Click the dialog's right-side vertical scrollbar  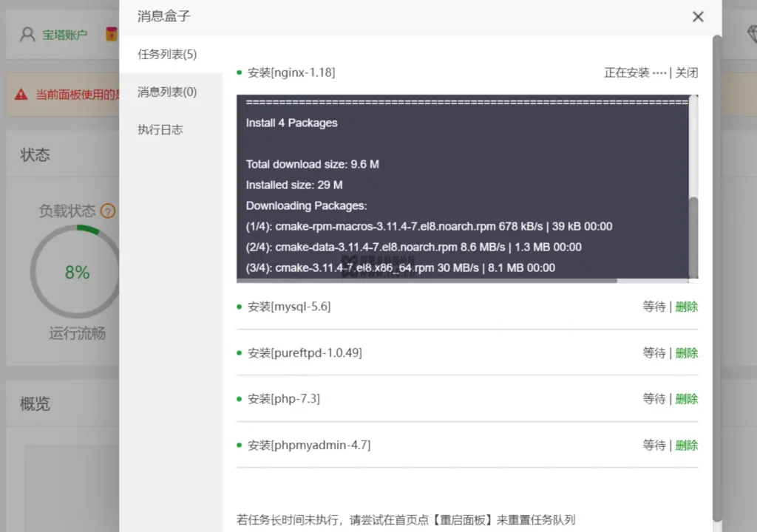[x=717, y=278]
